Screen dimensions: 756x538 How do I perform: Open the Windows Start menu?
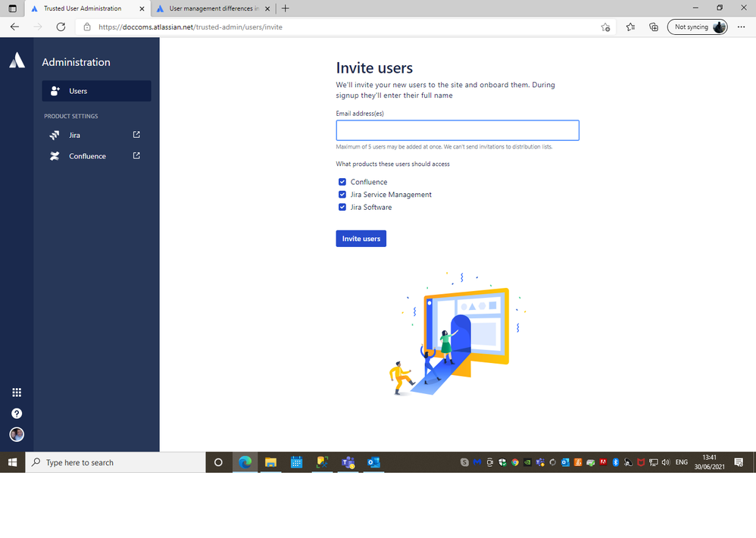click(x=13, y=462)
